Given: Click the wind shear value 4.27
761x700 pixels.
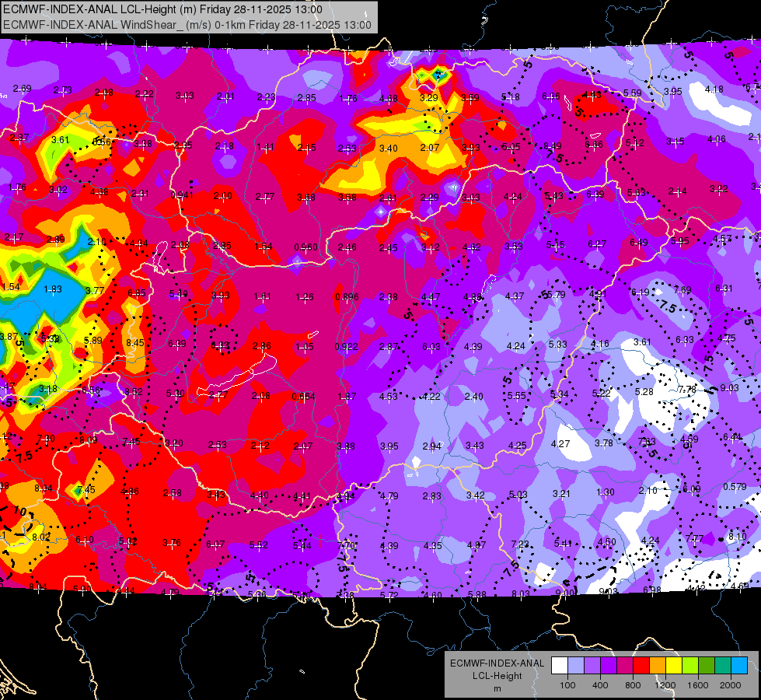Looking at the screenshot, I should [x=560, y=443].
